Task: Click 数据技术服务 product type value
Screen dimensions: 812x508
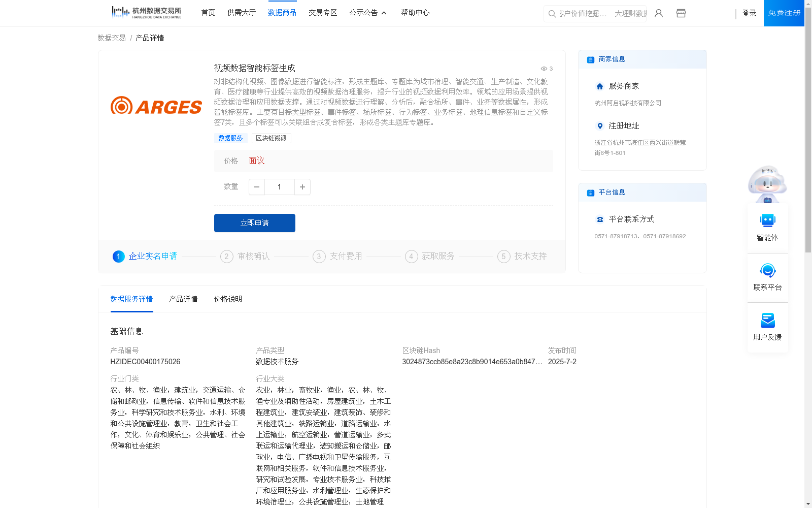Action: (x=277, y=362)
